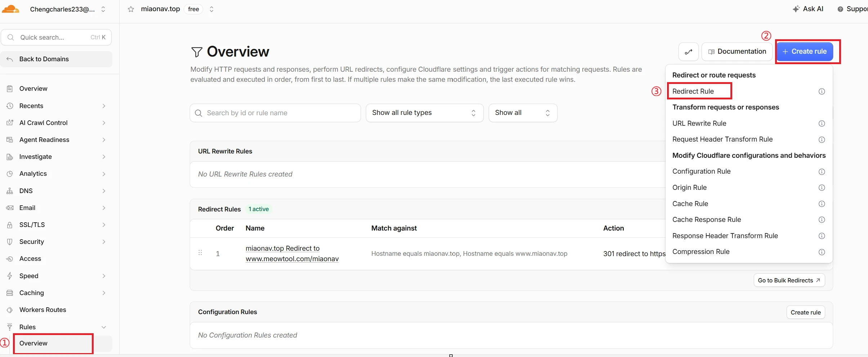
Task: Choose Redirect Rule from the menu
Action: click(693, 92)
